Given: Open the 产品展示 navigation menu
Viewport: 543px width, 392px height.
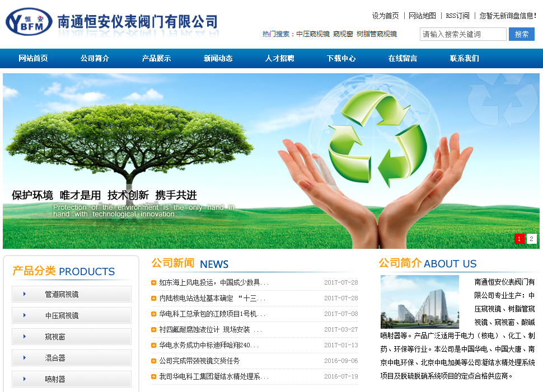Looking at the screenshot, I should pyautogui.click(x=156, y=59).
